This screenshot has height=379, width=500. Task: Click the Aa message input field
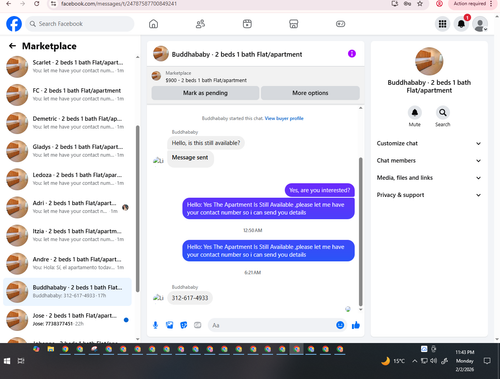[272, 325]
